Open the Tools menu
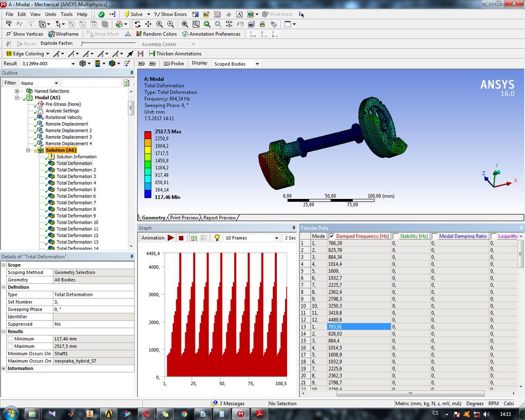 [66, 14]
